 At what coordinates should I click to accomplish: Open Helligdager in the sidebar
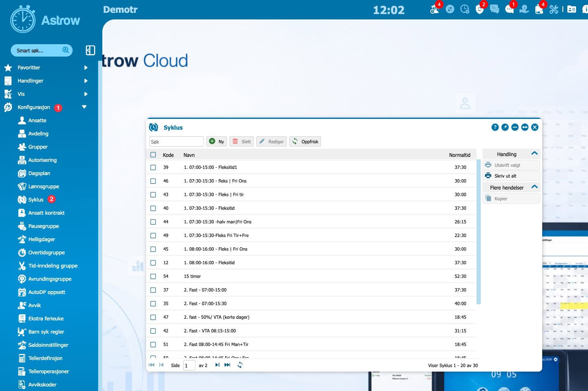[41, 239]
